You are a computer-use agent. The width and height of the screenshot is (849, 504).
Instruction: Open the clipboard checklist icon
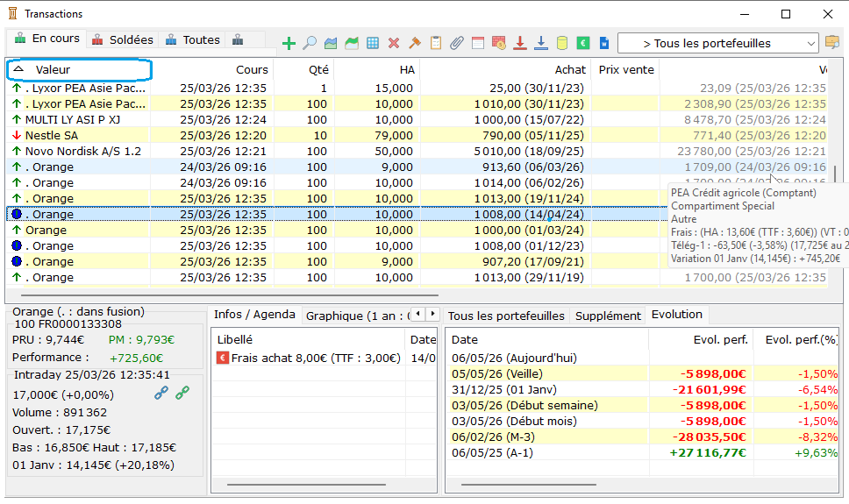tap(436, 43)
